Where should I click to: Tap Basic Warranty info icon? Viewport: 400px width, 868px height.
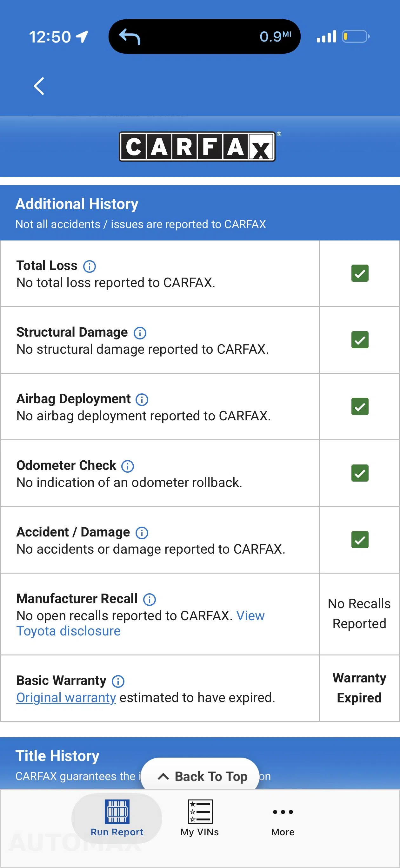pyautogui.click(x=118, y=681)
